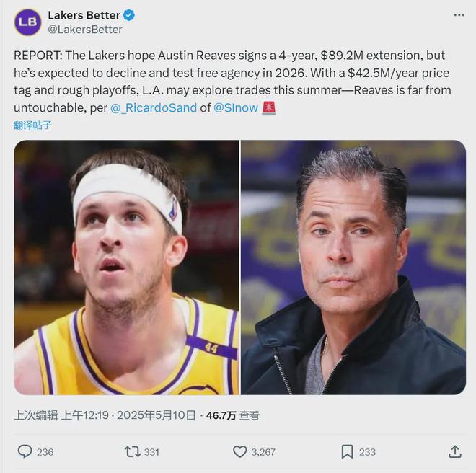Click the 46.7万 查看 view count
The width and height of the screenshot is (476, 473).
232,415
